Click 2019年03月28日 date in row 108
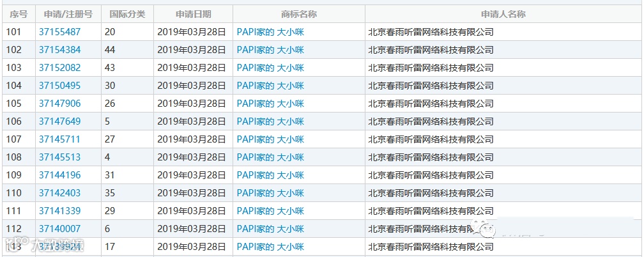This screenshot has height=257, width=644. pos(192,157)
